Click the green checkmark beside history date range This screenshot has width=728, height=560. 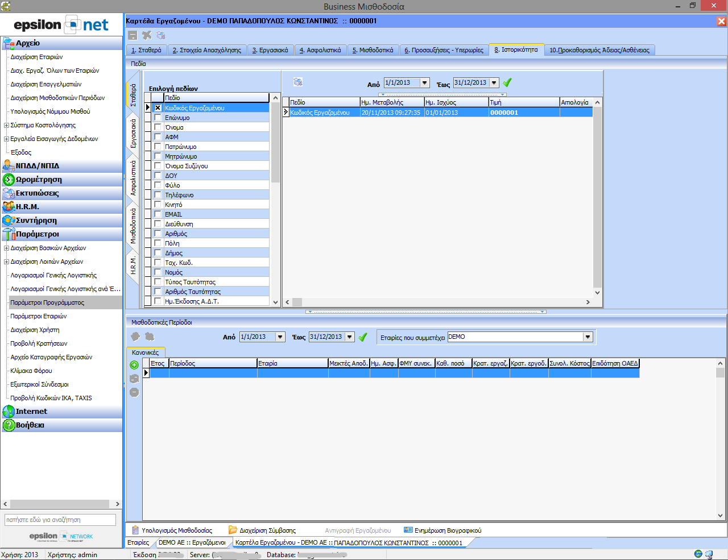click(x=507, y=82)
